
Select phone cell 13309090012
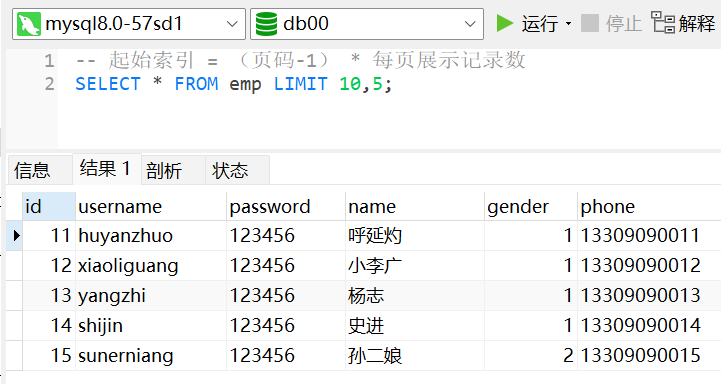tap(649, 265)
